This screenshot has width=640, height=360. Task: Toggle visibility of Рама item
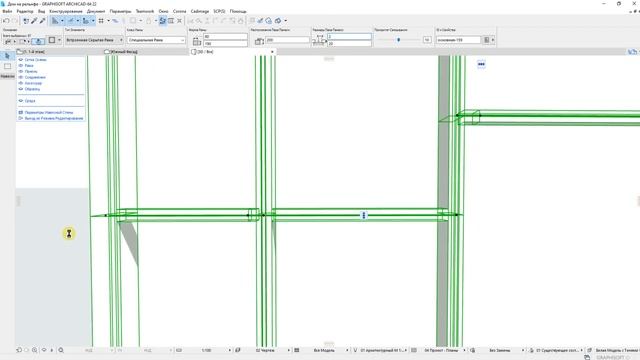[x=21, y=65]
